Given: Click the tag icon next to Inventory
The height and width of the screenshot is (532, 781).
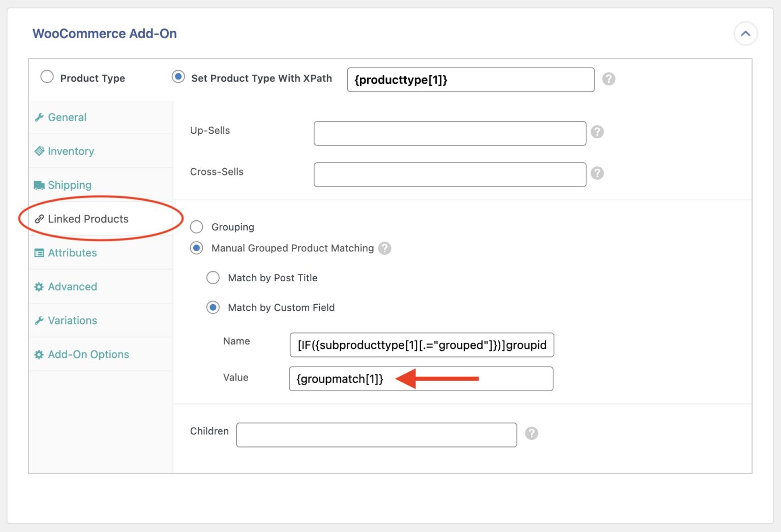Looking at the screenshot, I should pos(39,151).
